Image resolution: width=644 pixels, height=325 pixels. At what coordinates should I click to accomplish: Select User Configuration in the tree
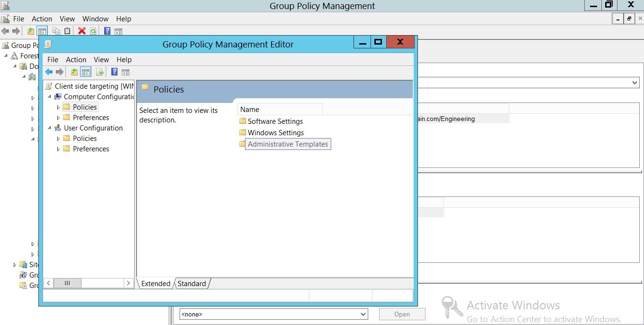93,128
